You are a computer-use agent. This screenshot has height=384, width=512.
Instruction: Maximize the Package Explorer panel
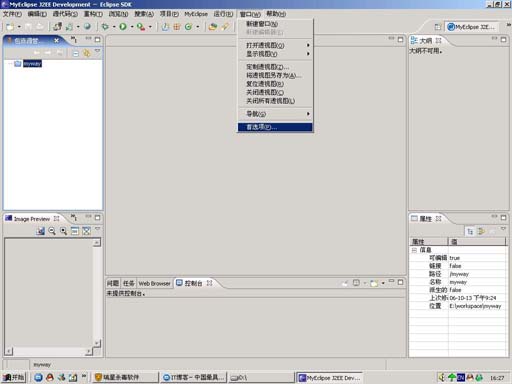pyautogui.click(x=97, y=39)
